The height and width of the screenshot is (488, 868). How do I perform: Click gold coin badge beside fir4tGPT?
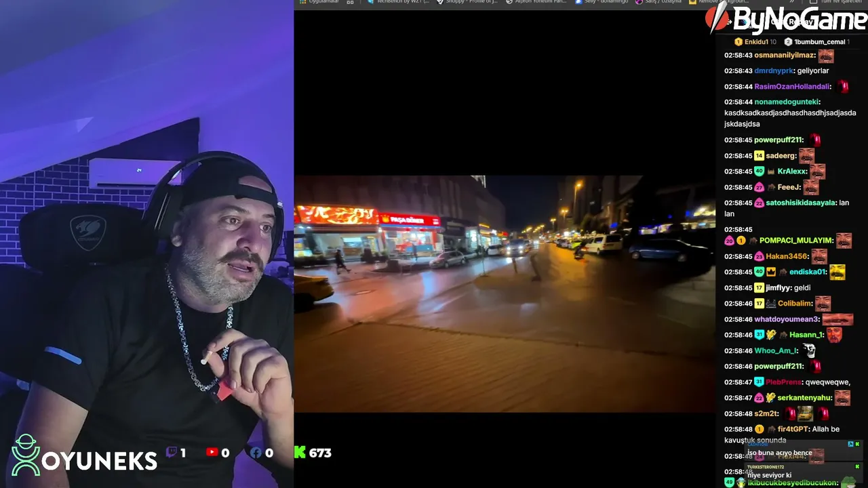(x=759, y=429)
